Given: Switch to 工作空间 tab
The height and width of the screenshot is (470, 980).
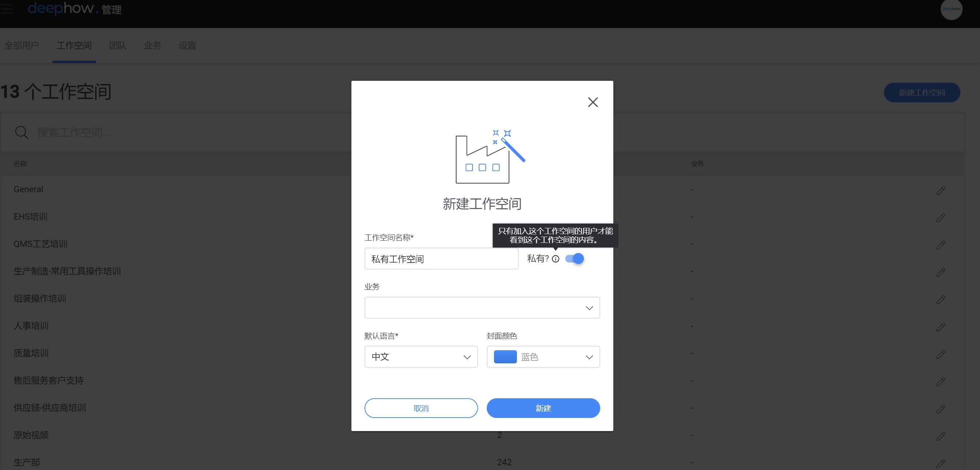Looking at the screenshot, I should point(74,46).
